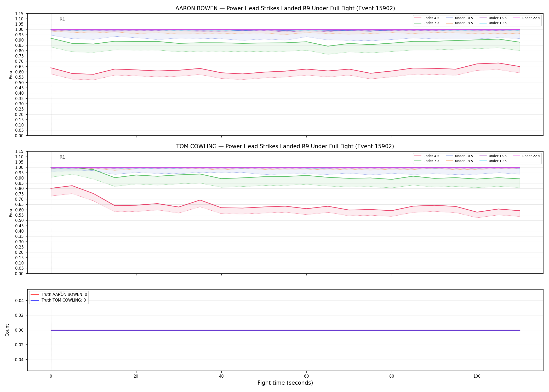The image size is (549, 392).
Task: Click the R1 marker in the Aaron Bowen chart
Action: [62, 19]
